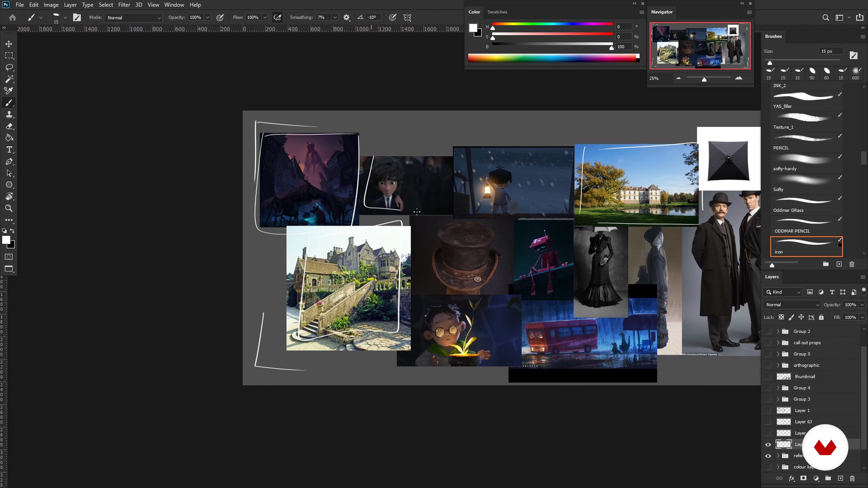Open the Select menu
Screen dimensions: 868x488
point(106,5)
